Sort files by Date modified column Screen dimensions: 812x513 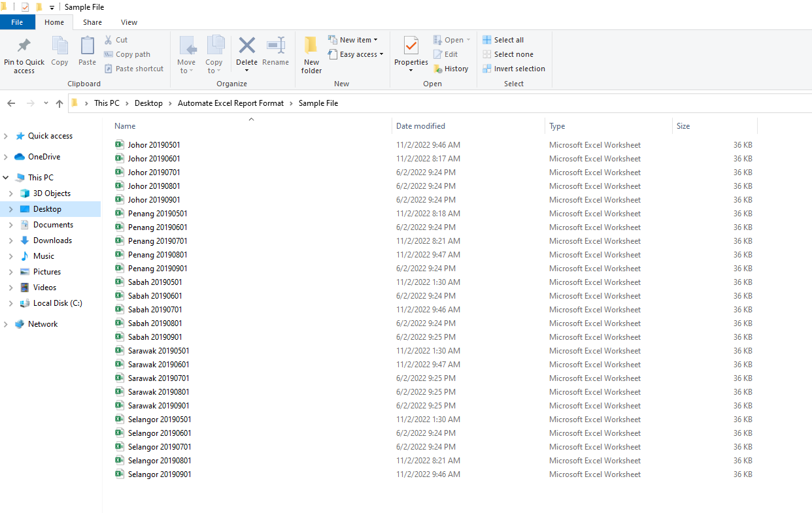(420, 126)
